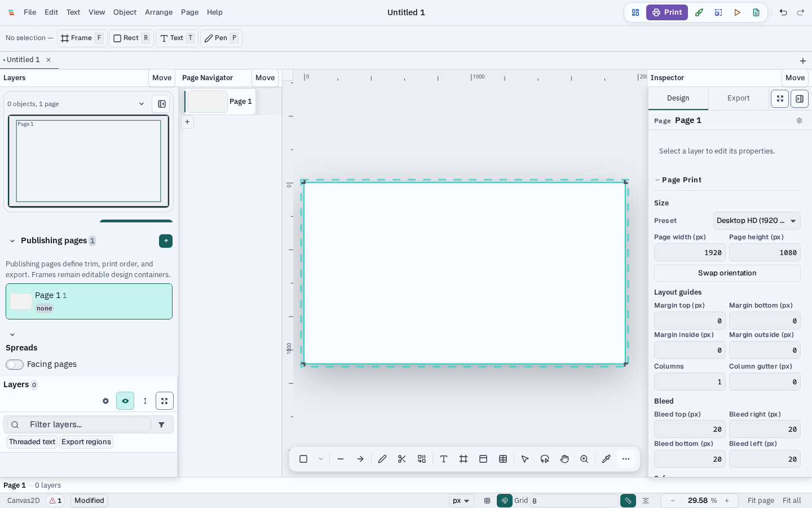Choose the zoom magnifier tool

[x=584, y=459]
